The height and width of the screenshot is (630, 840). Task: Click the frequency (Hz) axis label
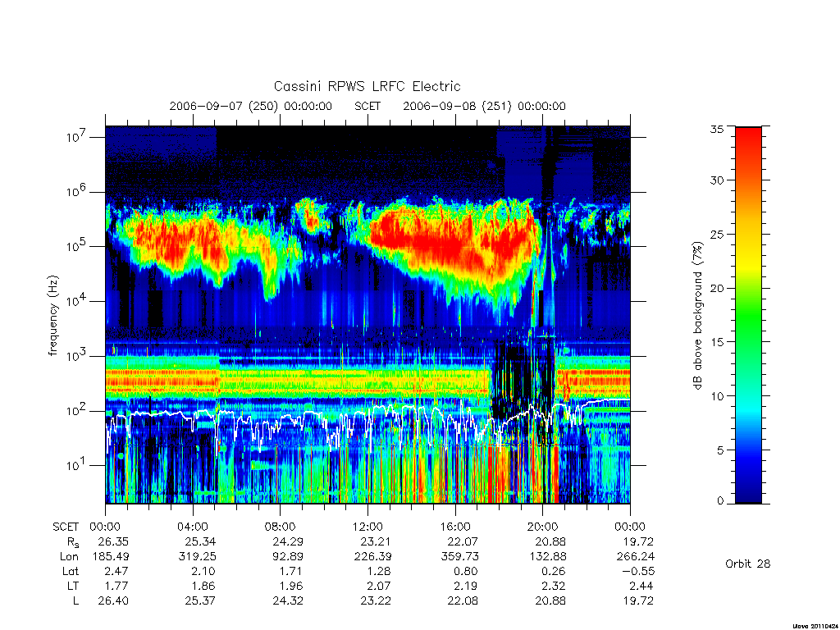(x=52, y=316)
